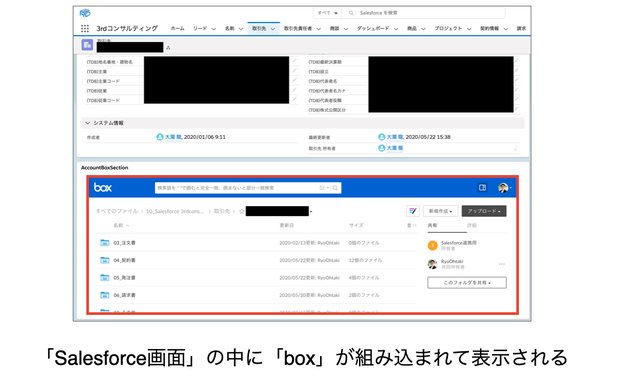Screen dimensions: 640x388
Task: Toggle the Box sidebar panel icon
Action: click(x=482, y=187)
